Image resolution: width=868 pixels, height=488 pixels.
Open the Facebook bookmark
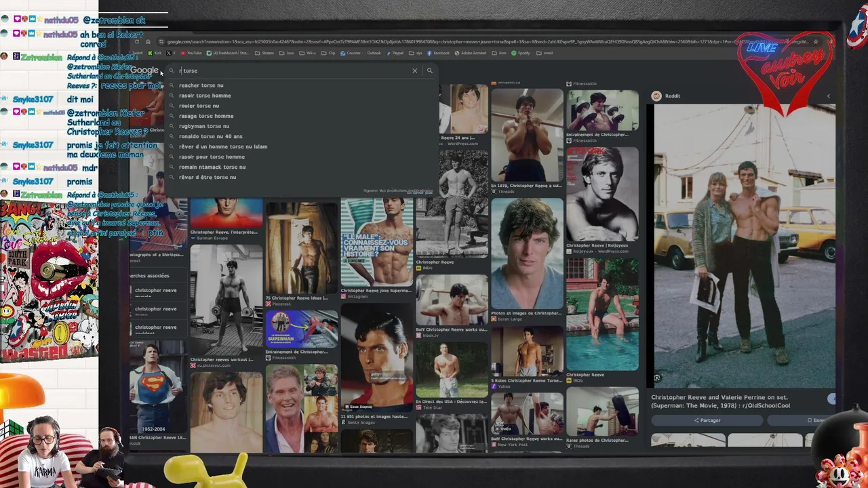click(438, 53)
